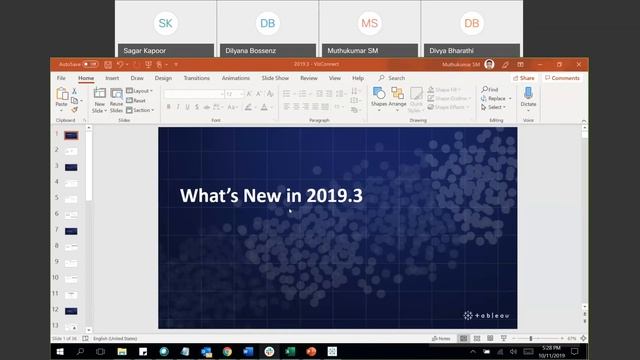This screenshot has width=640, height=360.
Task: Switch to the Draw tab
Action: click(x=137, y=78)
